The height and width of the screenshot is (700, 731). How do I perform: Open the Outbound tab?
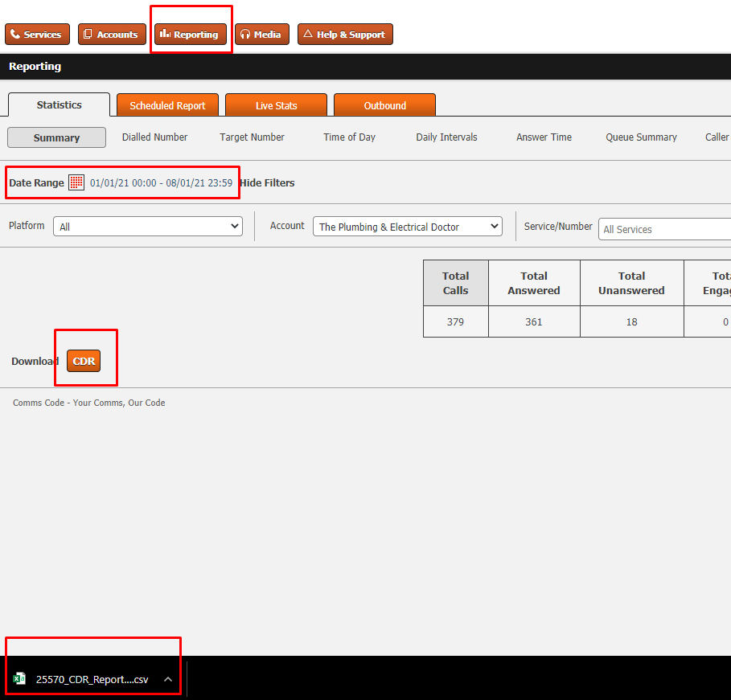[384, 105]
